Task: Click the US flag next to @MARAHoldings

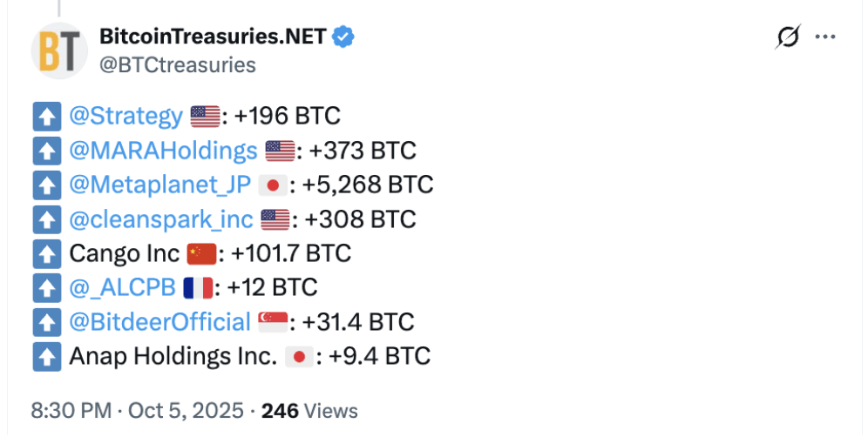Action: point(281,151)
